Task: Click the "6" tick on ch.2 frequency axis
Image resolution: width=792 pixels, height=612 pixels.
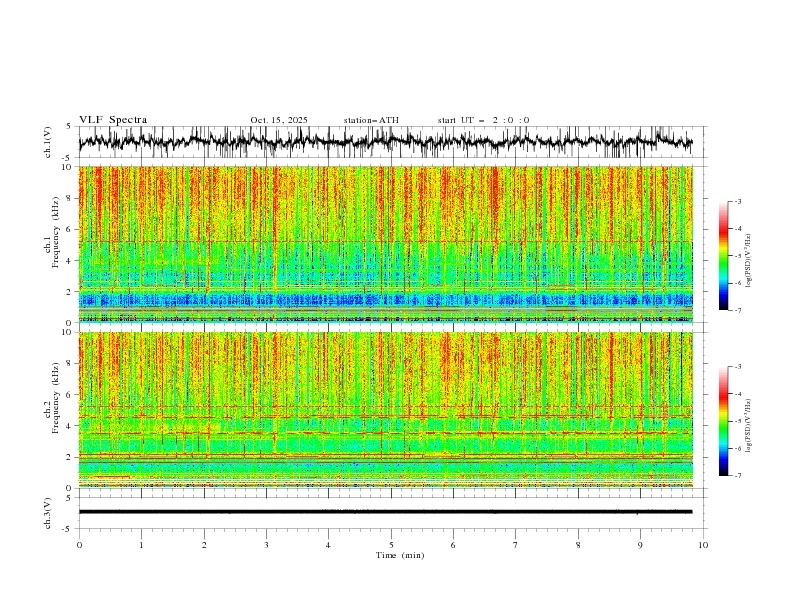Action: (x=70, y=394)
